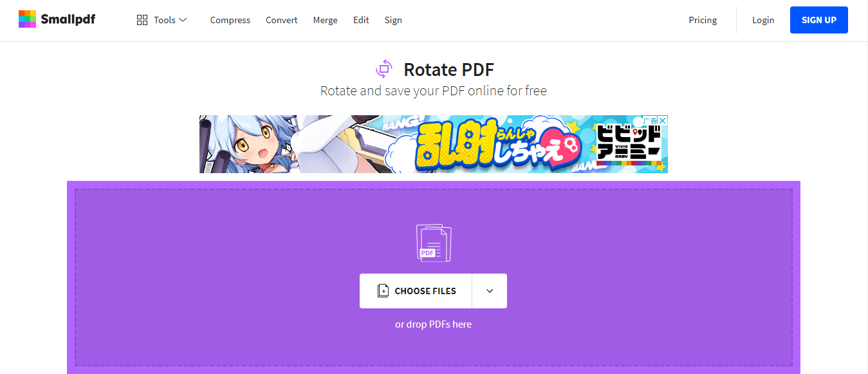Open the Edit menu item
868x374 pixels.
[361, 20]
